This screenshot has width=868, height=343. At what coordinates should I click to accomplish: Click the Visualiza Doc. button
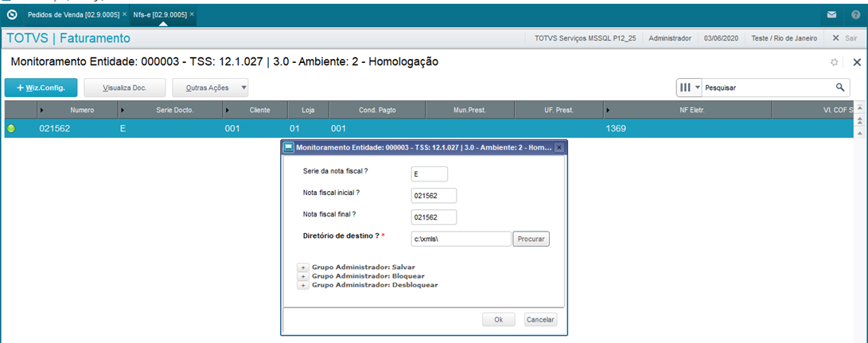coord(125,88)
